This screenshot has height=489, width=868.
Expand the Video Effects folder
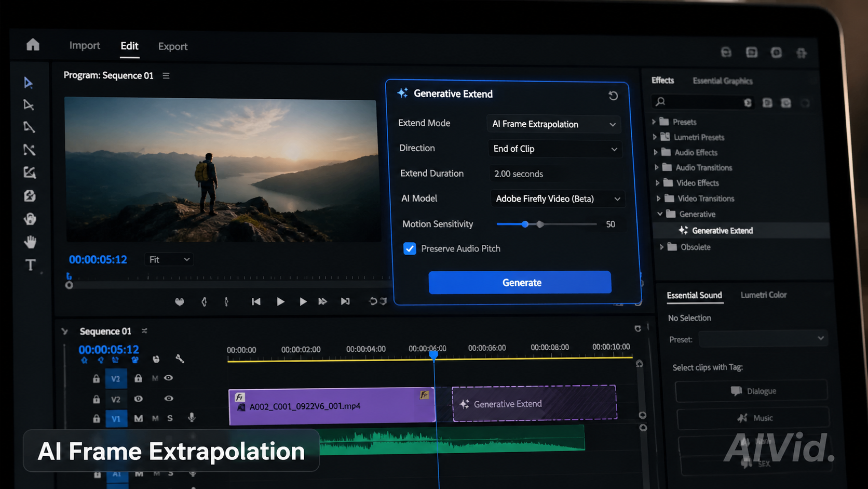[x=658, y=183]
